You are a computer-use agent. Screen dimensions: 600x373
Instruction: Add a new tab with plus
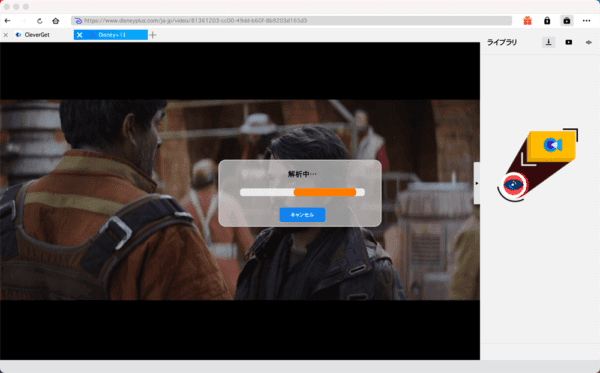coord(153,35)
